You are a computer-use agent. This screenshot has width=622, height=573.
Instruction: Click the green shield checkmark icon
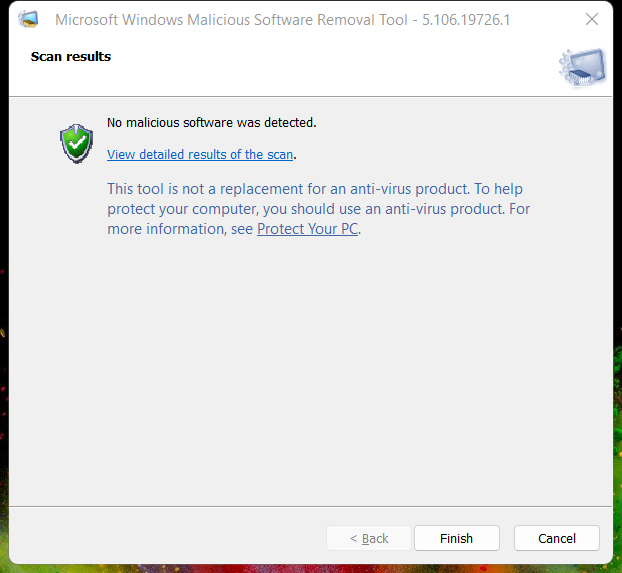click(x=76, y=144)
